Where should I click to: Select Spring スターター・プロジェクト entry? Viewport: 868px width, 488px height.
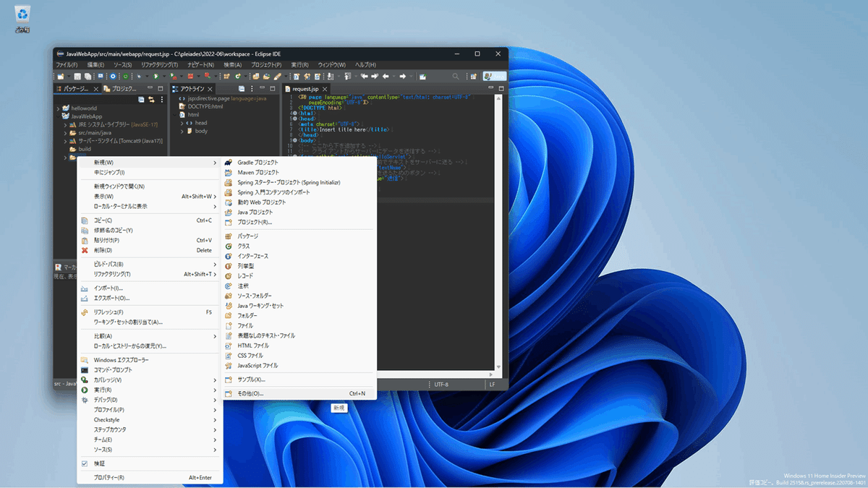point(300,183)
